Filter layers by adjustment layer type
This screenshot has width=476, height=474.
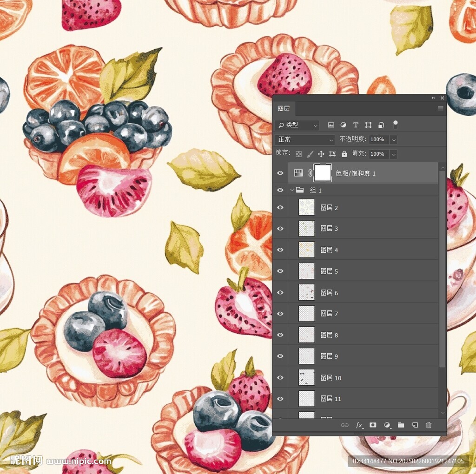343,125
